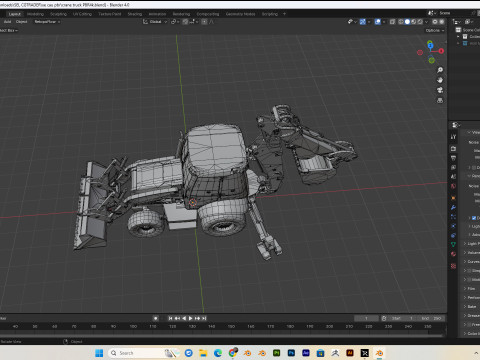Toggle proportional editing
The width and height of the screenshot is (480, 360).
[x=204, y=22]
